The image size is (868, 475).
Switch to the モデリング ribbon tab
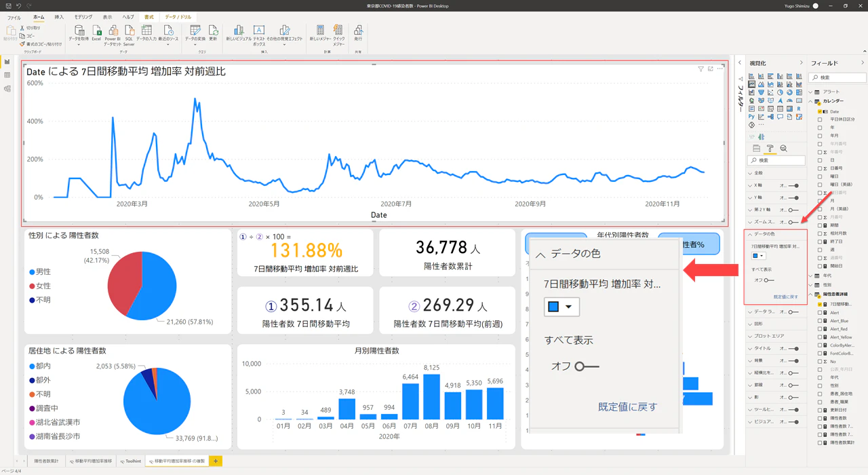[83, 17]
